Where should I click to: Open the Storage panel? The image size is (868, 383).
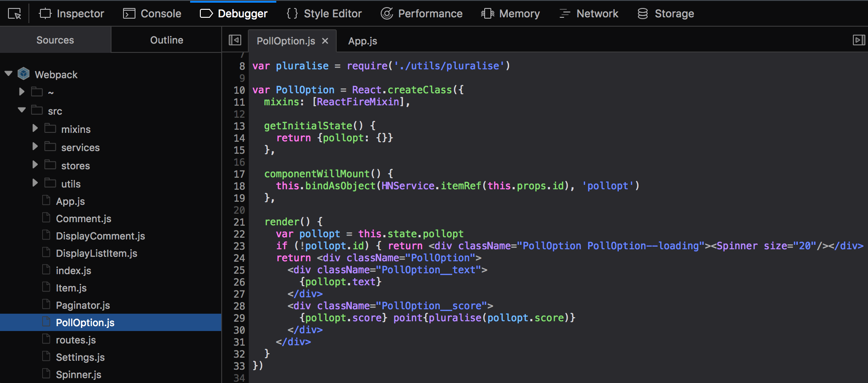pyautogui.click(x=665, y=14)
